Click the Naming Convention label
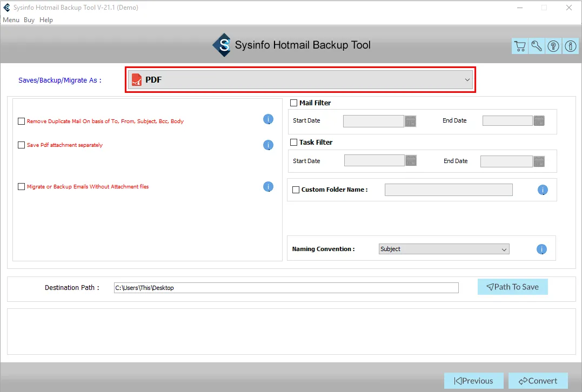582x392 pixels. coord(323,249)
